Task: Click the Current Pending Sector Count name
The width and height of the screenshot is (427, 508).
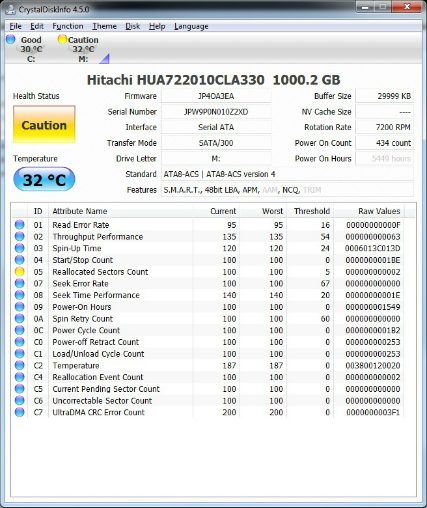Action: coord(106,389)
